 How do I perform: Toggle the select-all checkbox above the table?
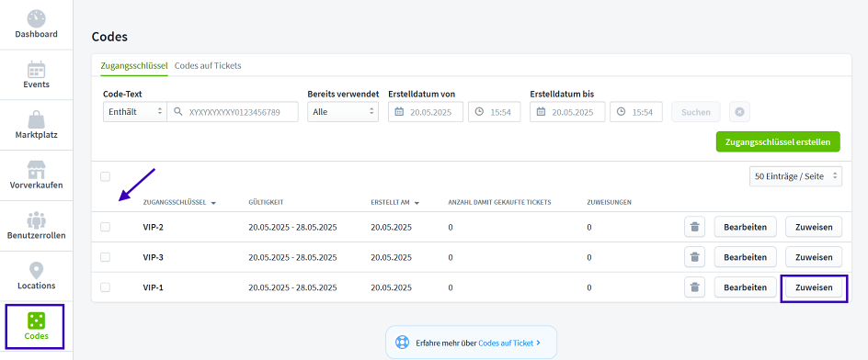pos(105,177)
